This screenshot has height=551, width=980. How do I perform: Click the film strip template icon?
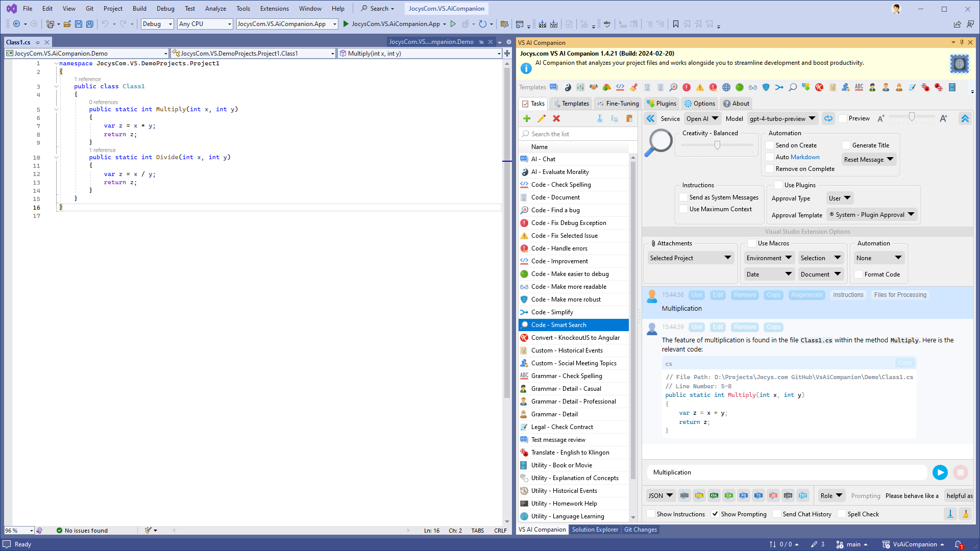click(952, 87)
